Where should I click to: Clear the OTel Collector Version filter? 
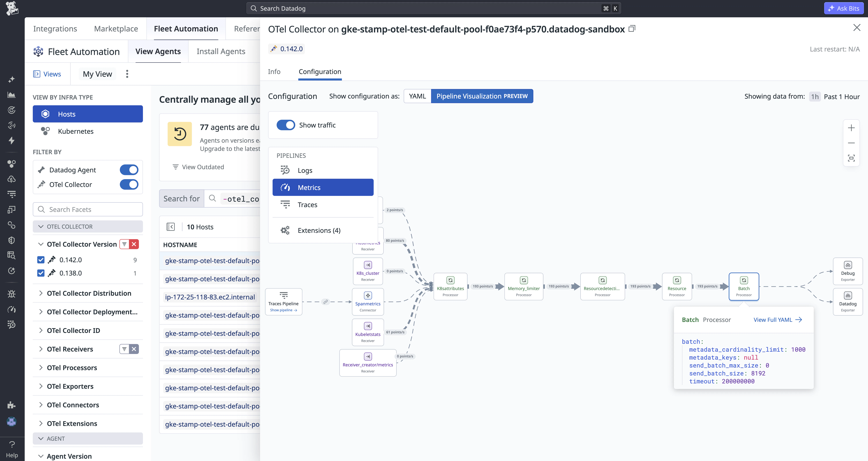134,244
